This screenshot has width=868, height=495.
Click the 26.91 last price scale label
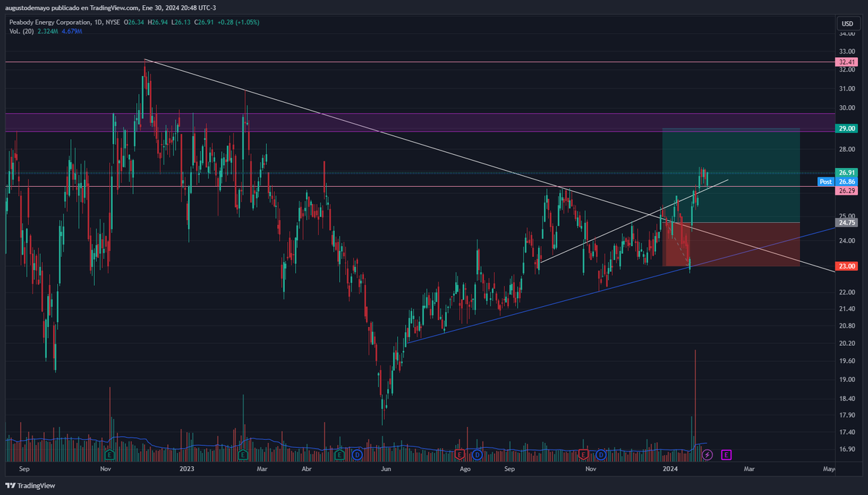click(847, 172)
